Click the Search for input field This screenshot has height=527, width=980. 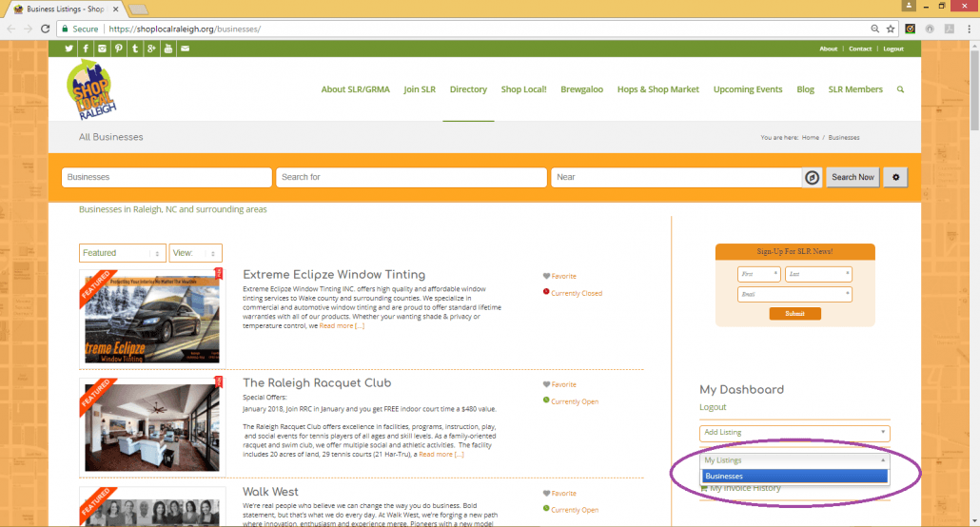pyautogui.click(x=411, y=177)
